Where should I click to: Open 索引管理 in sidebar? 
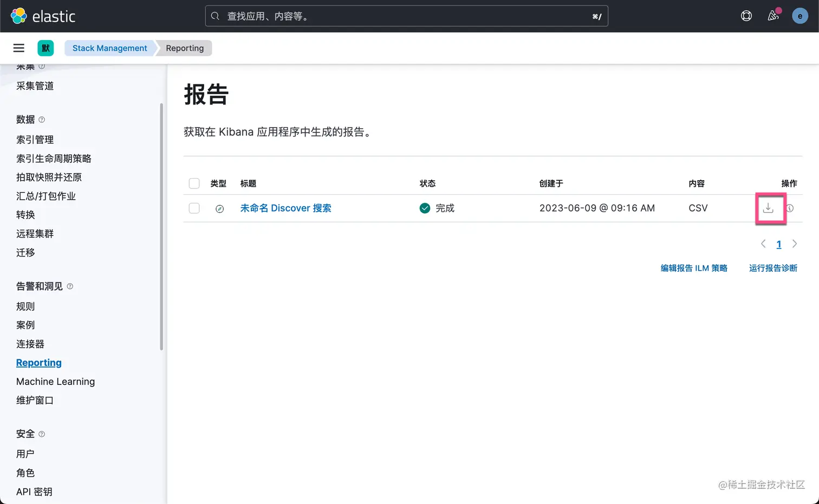coord(35,140)
